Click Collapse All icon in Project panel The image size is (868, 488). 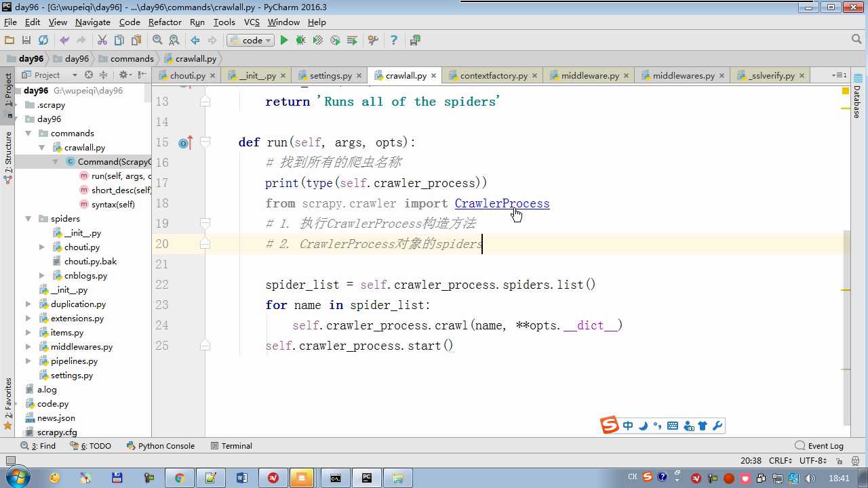tap(104, 75)
